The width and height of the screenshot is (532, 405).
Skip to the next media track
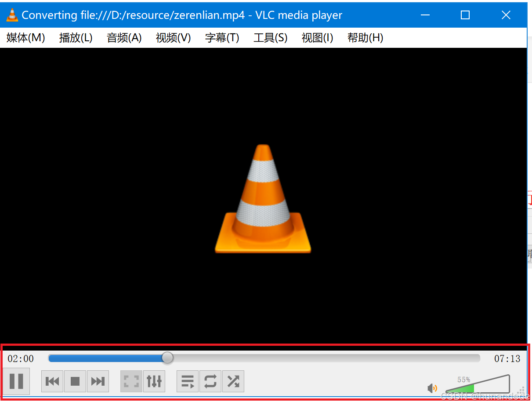(x=98, y=381)
